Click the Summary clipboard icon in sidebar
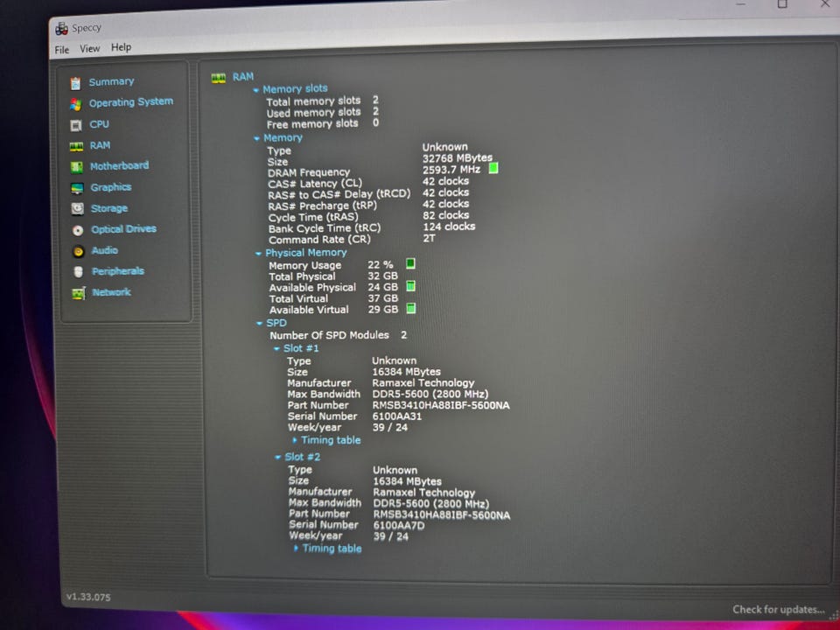840x630 pixels. [75, 83]
